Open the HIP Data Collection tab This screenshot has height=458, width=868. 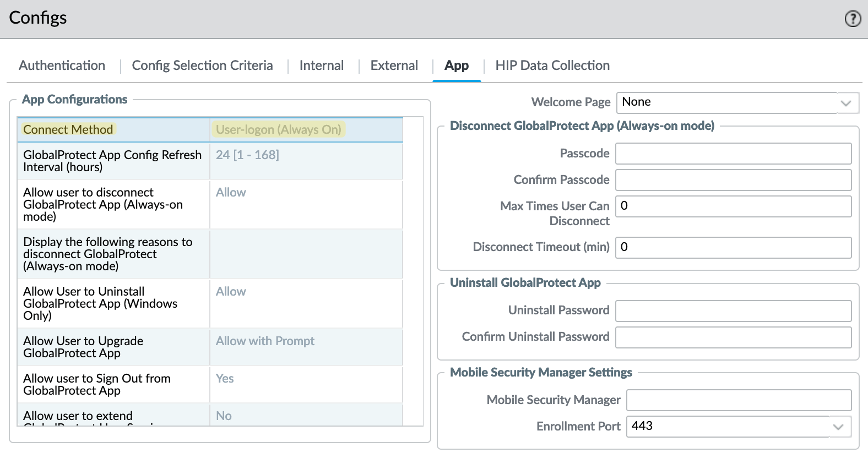pyautogui.click(x=552, y=66)
